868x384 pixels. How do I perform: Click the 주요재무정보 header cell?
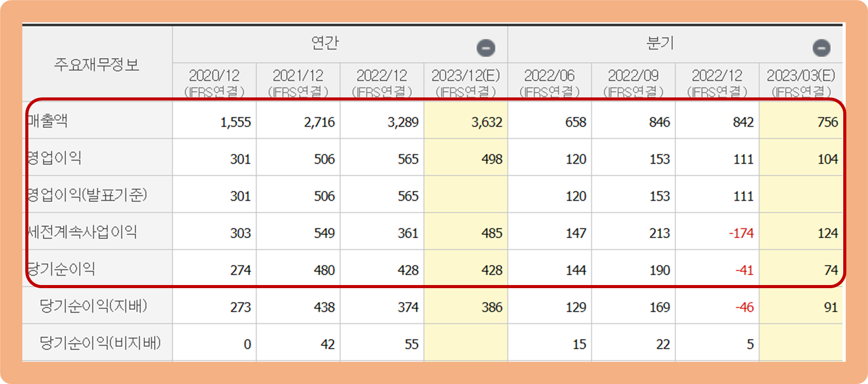pos(97,64)
